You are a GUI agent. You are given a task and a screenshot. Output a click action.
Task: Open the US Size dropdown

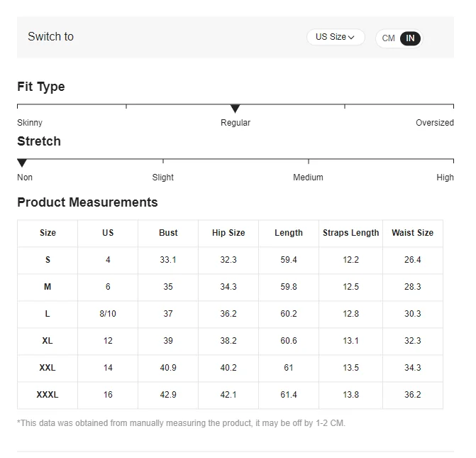335,37
